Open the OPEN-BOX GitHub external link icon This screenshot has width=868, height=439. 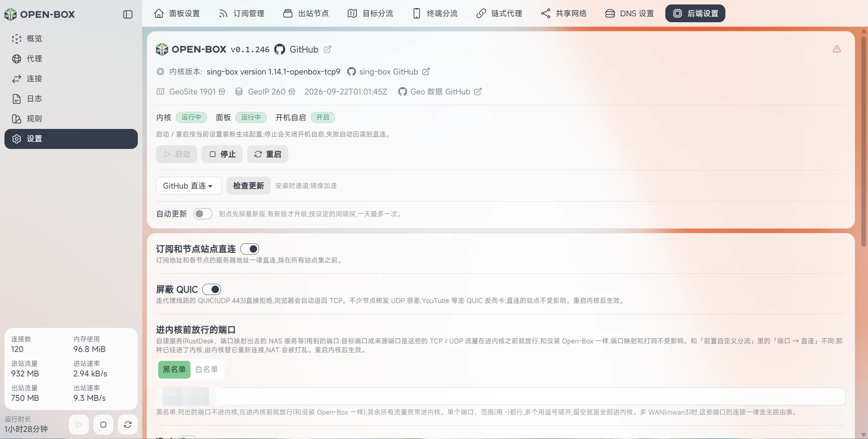point(328,49)
